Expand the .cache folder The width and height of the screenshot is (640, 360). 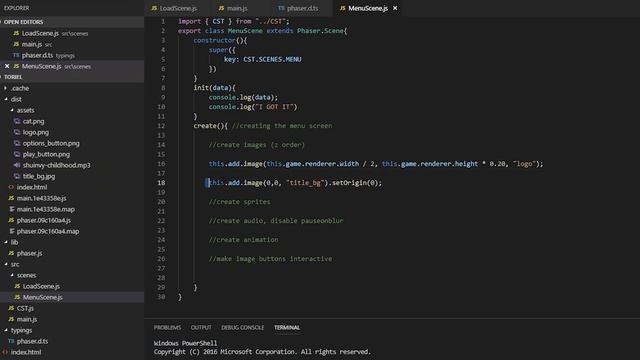click(x=20, y=88)
